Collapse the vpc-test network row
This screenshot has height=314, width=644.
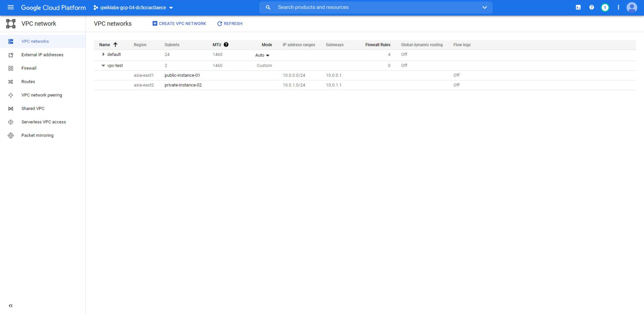click(103, 65)
